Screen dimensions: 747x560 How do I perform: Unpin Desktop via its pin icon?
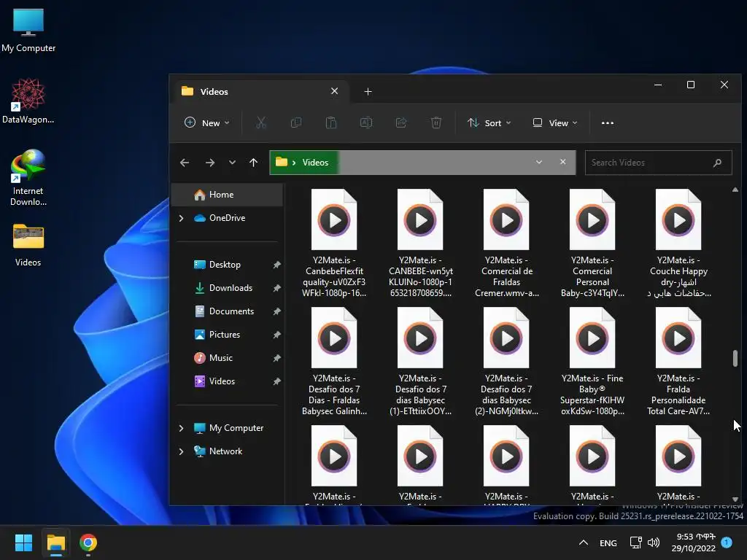(x=276, y=265)
